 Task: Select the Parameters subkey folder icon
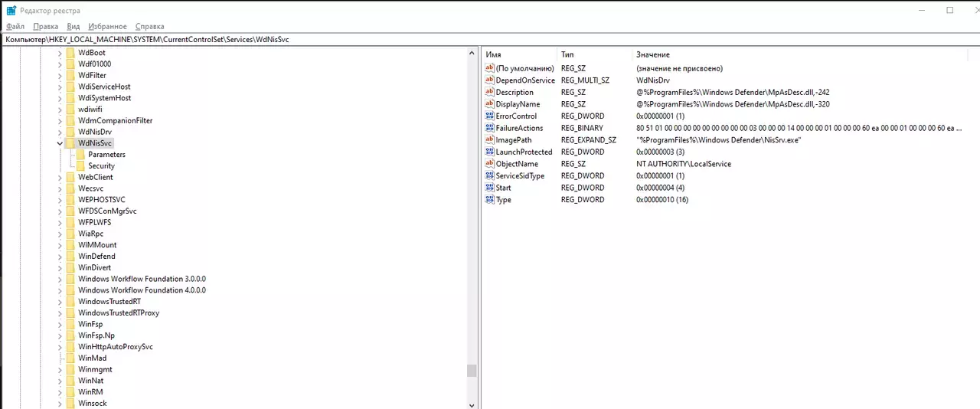[x=80, y=154]
